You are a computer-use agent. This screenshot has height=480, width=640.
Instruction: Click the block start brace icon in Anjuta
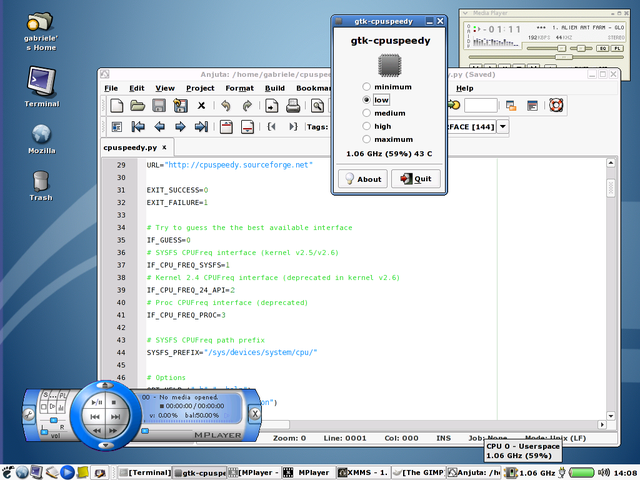click(x=271, y=127)
